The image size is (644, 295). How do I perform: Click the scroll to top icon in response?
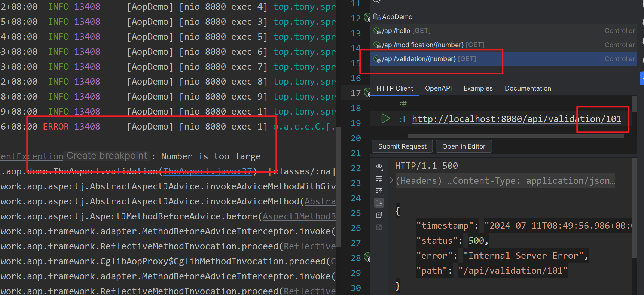[379, 191]
